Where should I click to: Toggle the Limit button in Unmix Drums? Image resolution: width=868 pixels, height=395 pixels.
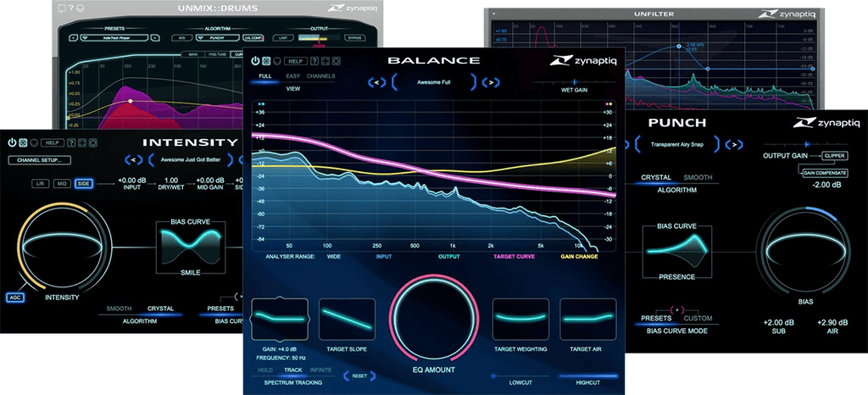(x=282, y=37)
